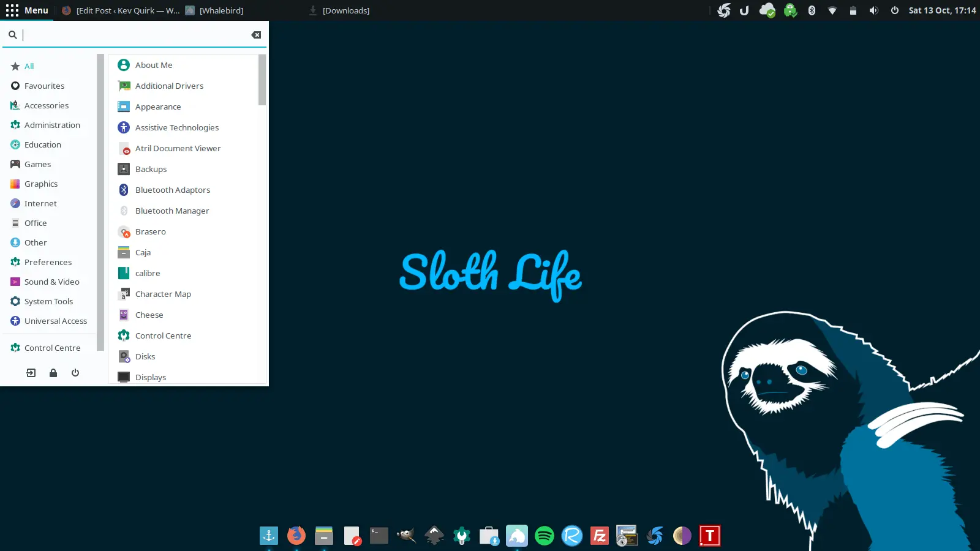
Task: Open Whalebird from the dock
Action: pyautogui.click(x=516, y=534)
